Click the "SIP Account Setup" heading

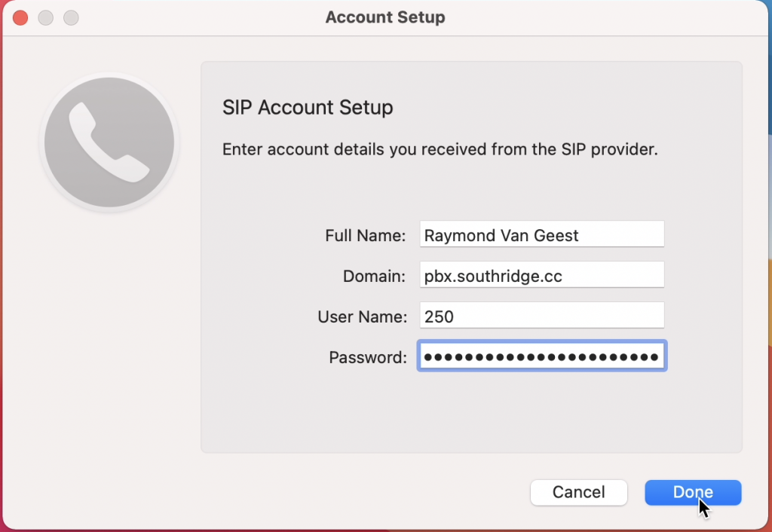[x=308, y=108]
